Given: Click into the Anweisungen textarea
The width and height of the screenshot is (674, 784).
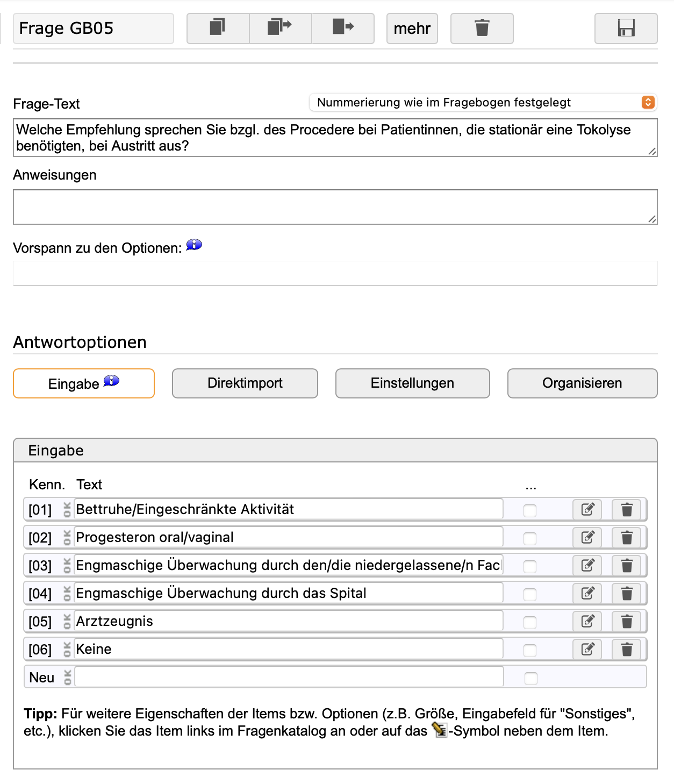Looking at the screenshot, I should pyautogui.click(x=335, y=207).
